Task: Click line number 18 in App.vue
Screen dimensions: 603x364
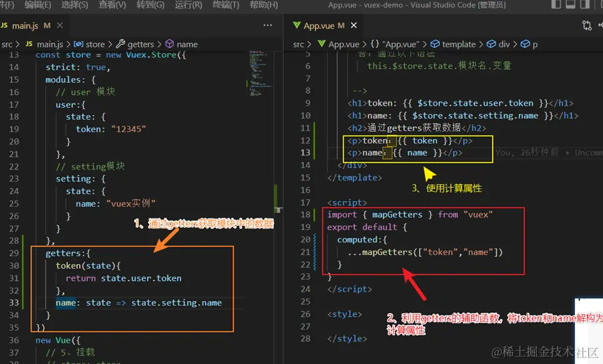Action: tap(305, 215)
